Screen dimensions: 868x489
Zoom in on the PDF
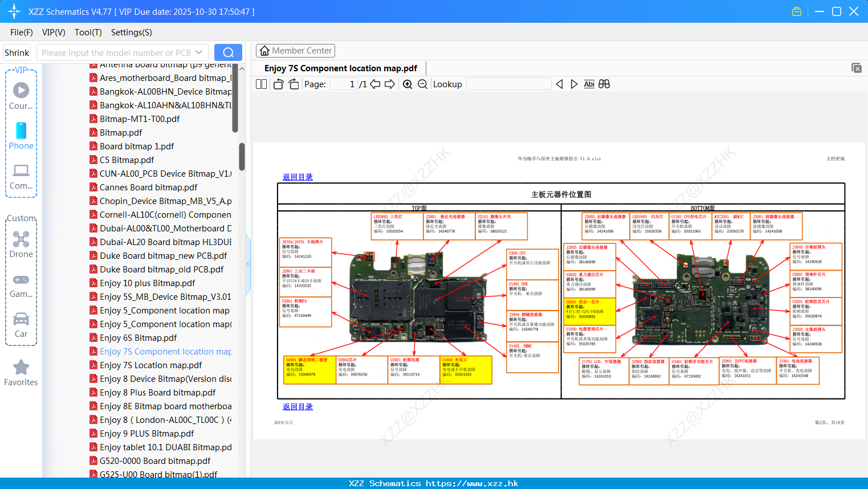pyautogui.click(x=407, y=84)
